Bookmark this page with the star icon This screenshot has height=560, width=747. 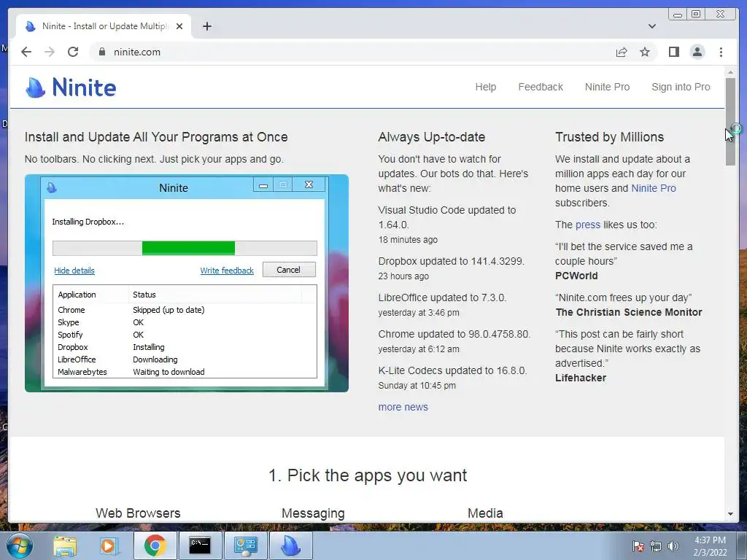click(645, 52)
